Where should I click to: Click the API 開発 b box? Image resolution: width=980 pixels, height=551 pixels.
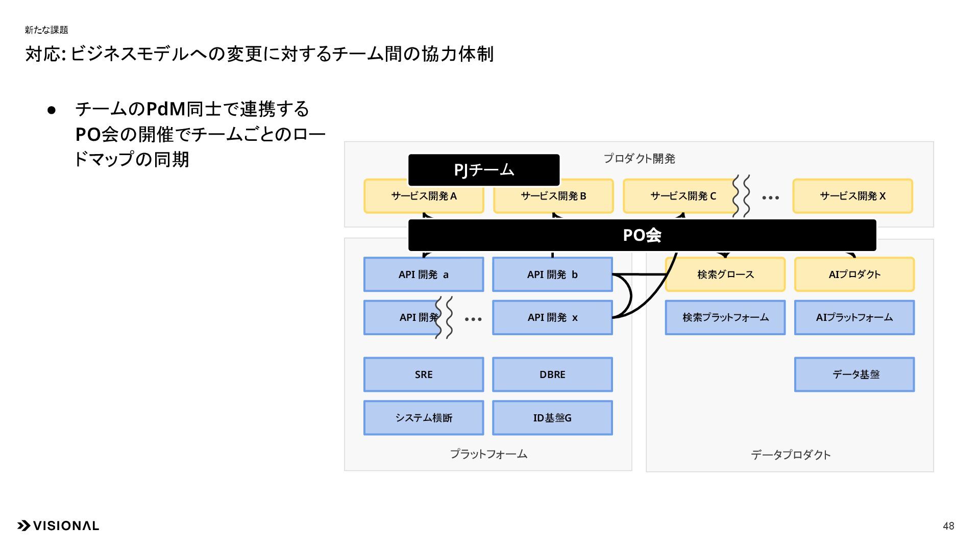[552, 274]
